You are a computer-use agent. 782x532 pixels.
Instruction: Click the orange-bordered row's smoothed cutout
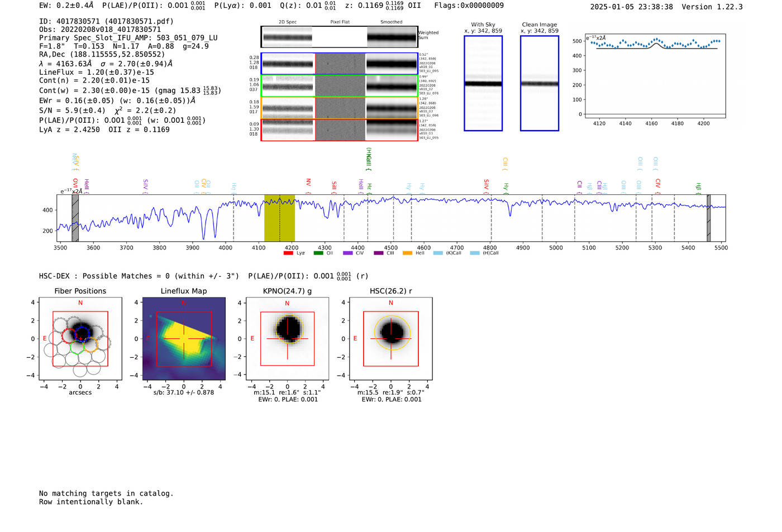coord(392,108)
